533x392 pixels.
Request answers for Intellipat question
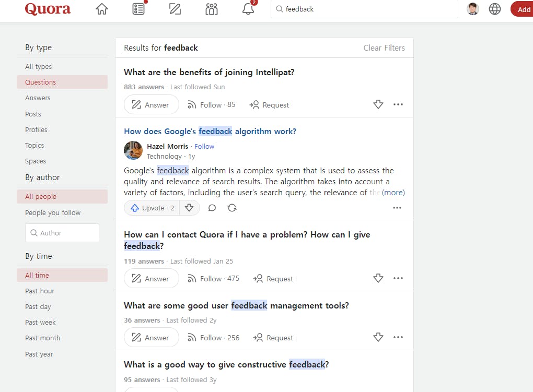pyautogui.click(x=269, y=104)
